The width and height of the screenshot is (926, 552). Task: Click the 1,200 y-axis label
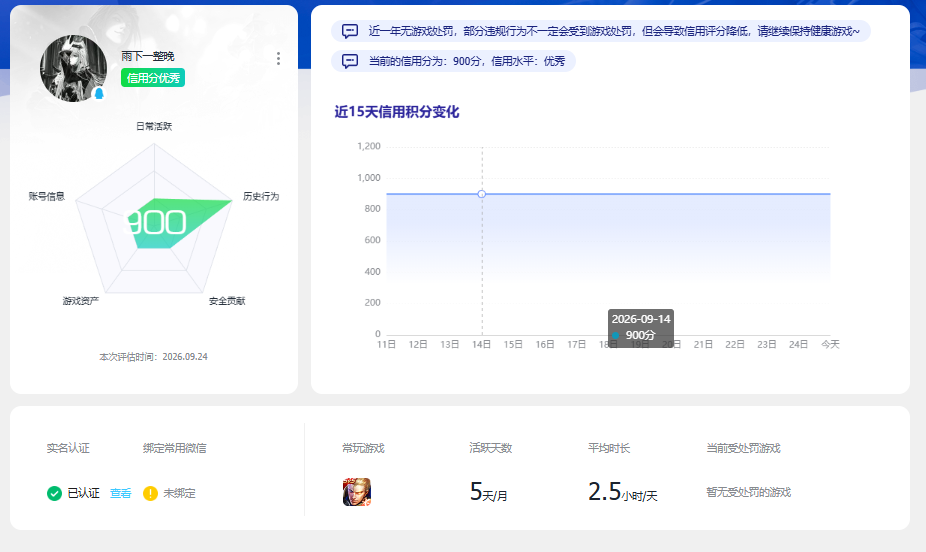click(369, 146)
